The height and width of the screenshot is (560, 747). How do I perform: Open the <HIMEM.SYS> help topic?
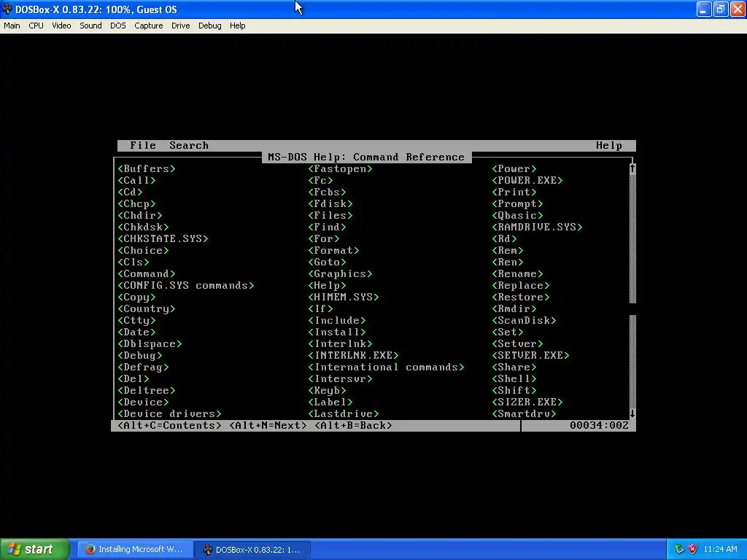(x=344, y=297)
